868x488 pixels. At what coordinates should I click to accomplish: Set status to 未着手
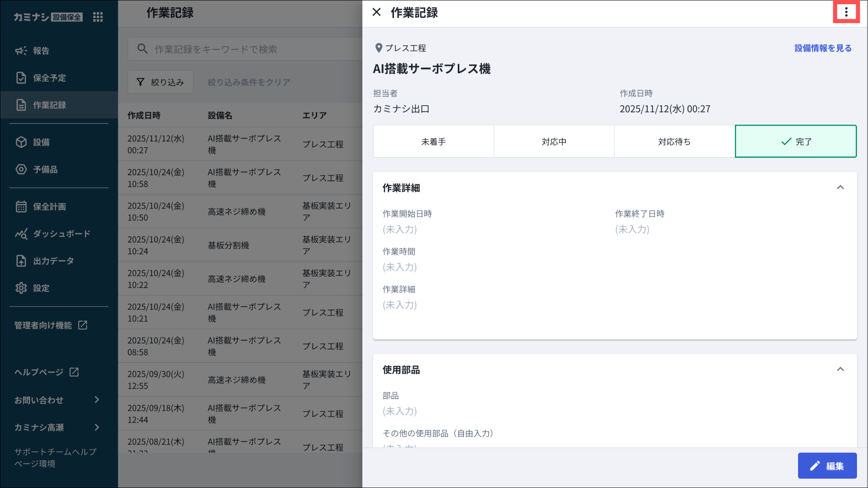(433, 142)
